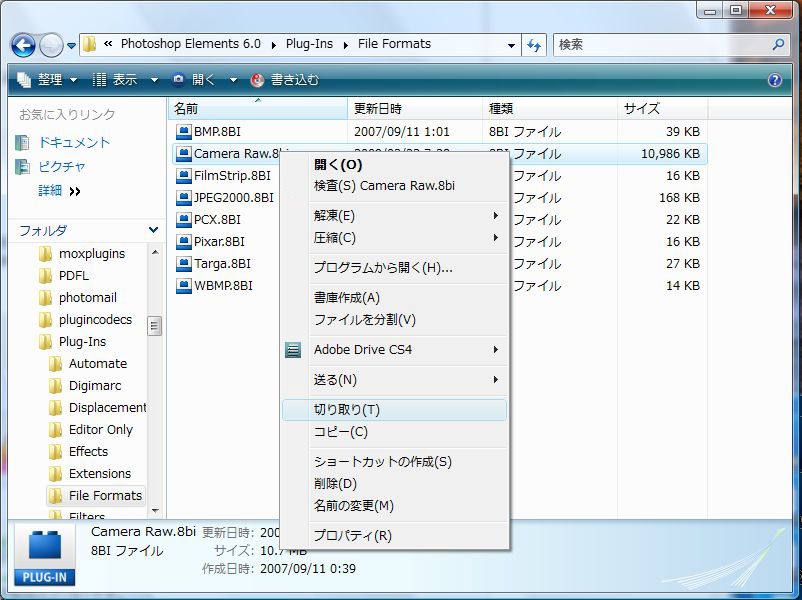Viewport: 802px width, 600px height.
Task: Choose 検査(S) Camera Raw.8bi menu item
Action: point(394,186)
